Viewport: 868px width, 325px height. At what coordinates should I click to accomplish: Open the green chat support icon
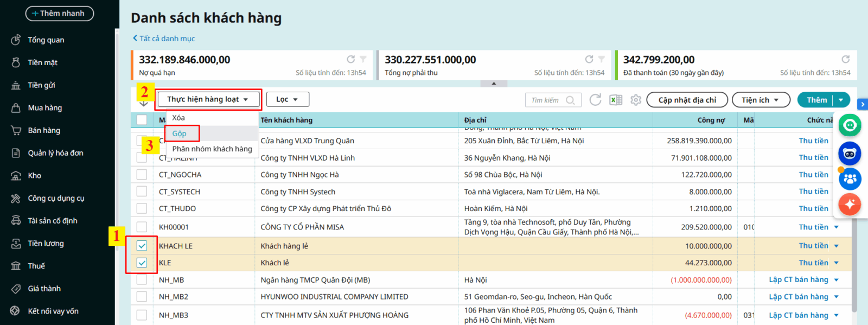[850, 125]
